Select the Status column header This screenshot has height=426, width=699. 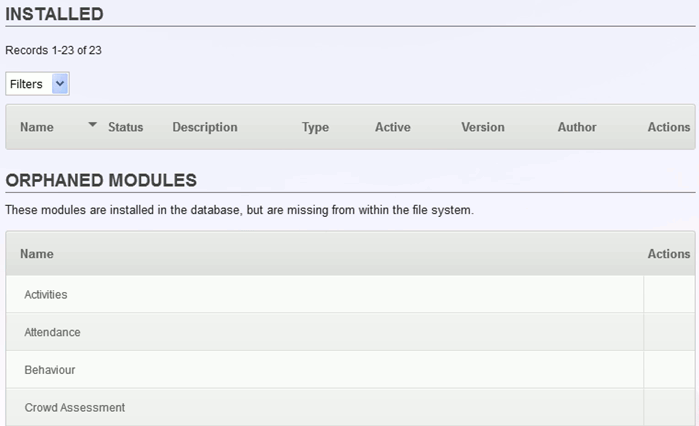126,127
